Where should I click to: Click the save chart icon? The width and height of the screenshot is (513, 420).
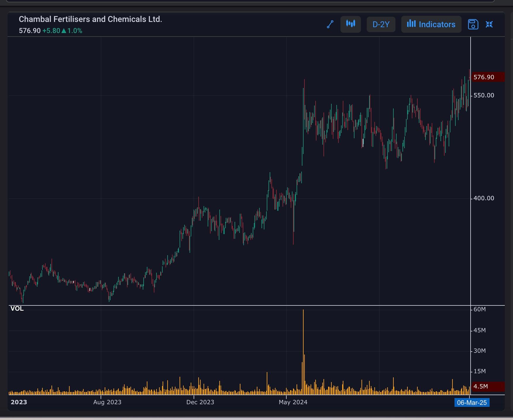[473, 24]
